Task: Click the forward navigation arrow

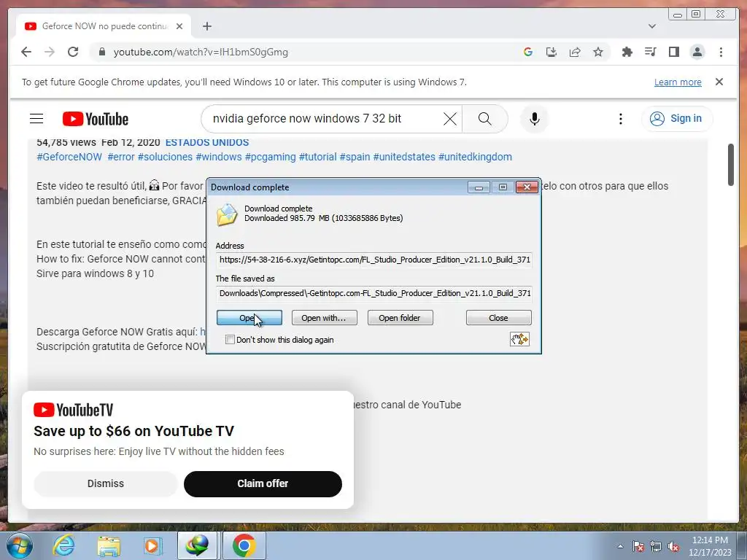Action: point(50,52)
